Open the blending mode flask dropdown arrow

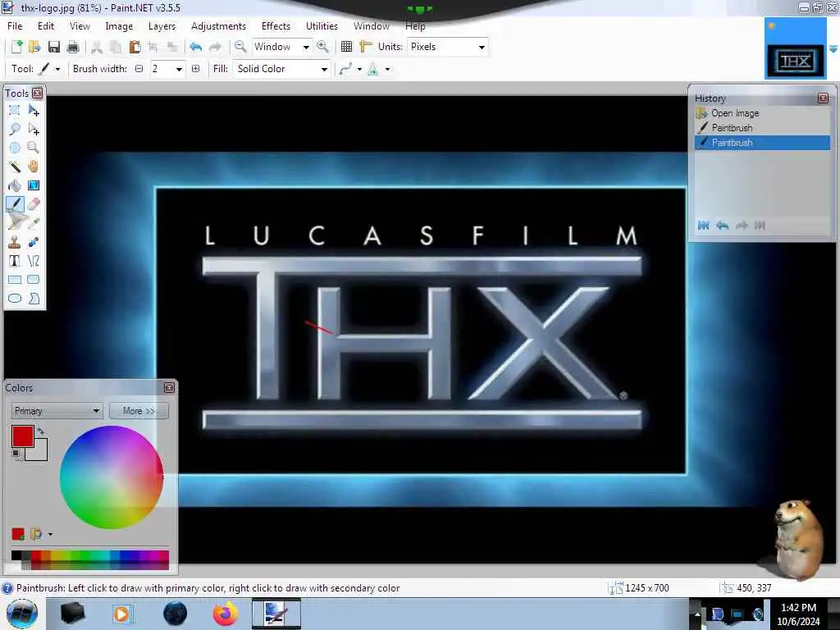pyautogui.click(x=387, y=69)
